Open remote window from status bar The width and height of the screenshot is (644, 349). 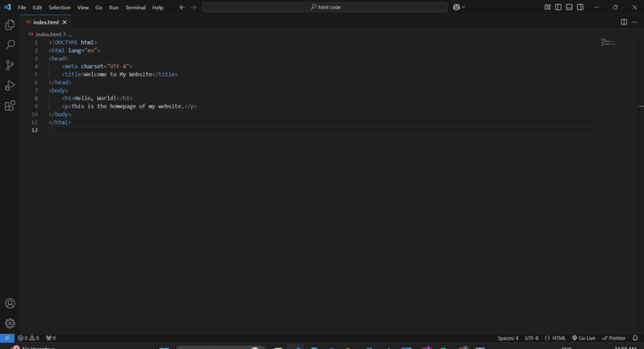(x=7, y=338)
